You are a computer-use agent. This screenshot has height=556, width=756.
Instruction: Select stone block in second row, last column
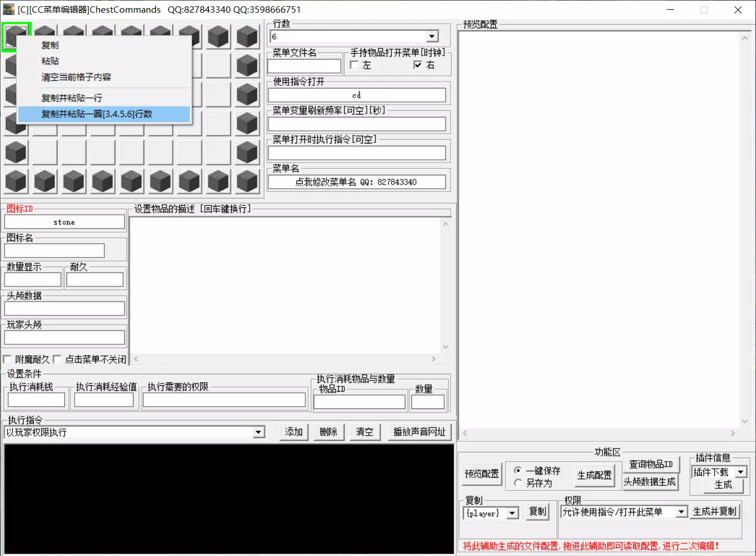point(247,66)
